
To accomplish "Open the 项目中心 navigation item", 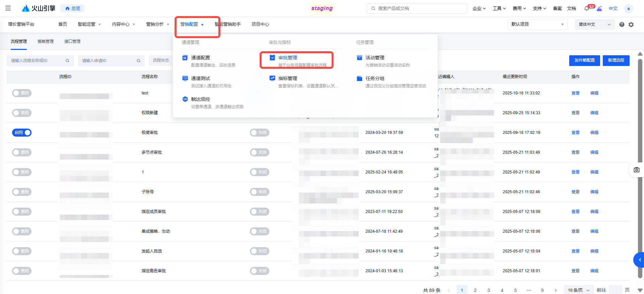I will (260, 24).
